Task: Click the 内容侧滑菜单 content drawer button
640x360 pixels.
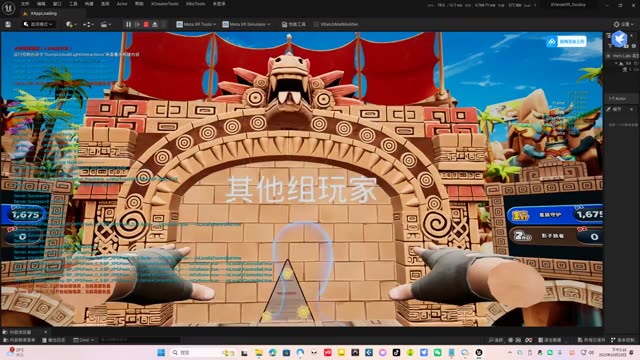Action: (19, 340)
